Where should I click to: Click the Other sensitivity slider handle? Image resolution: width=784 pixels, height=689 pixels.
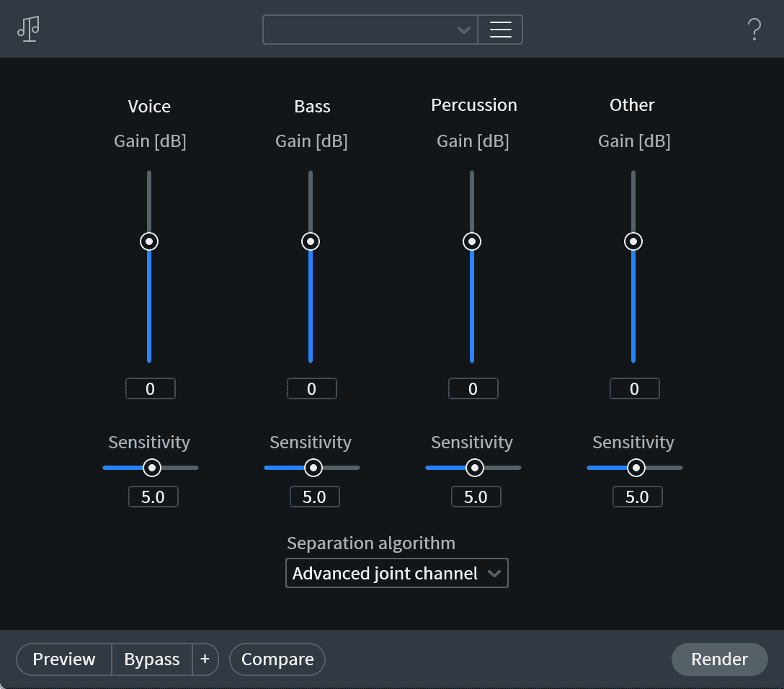636,468
